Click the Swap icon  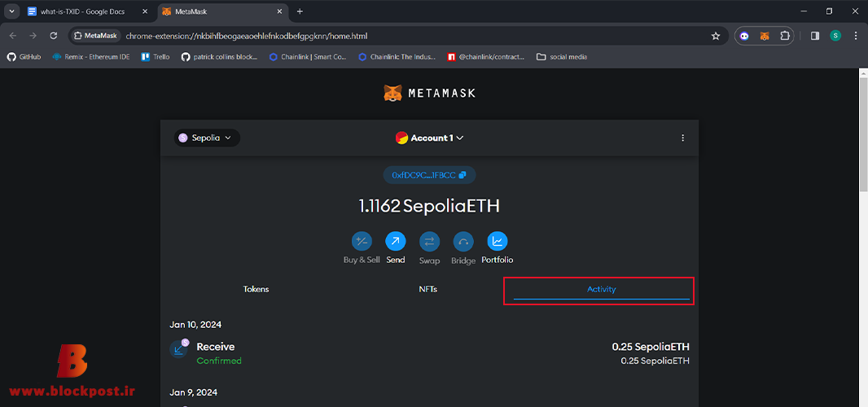(x=430, y=242)
